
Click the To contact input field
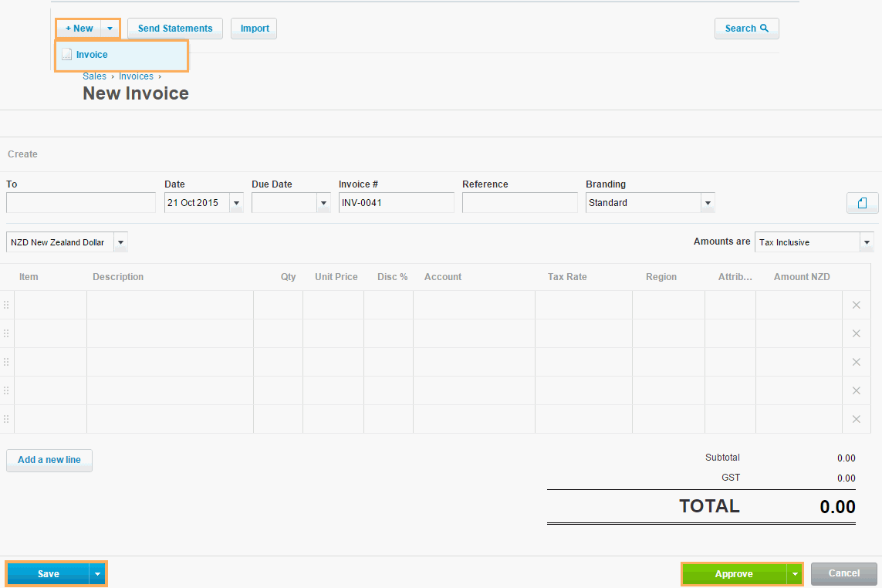pos(81,203)
